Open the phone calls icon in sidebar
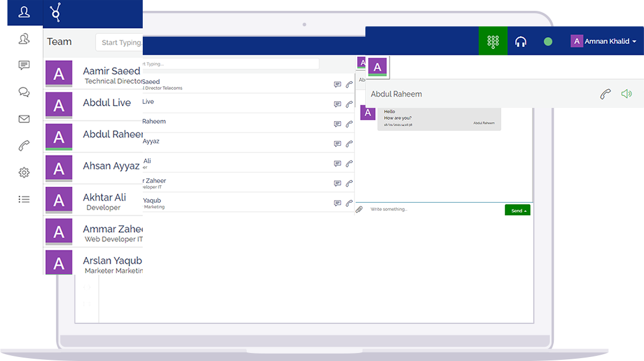The width and height of the screenshot is (644, 361). [24, 146]
